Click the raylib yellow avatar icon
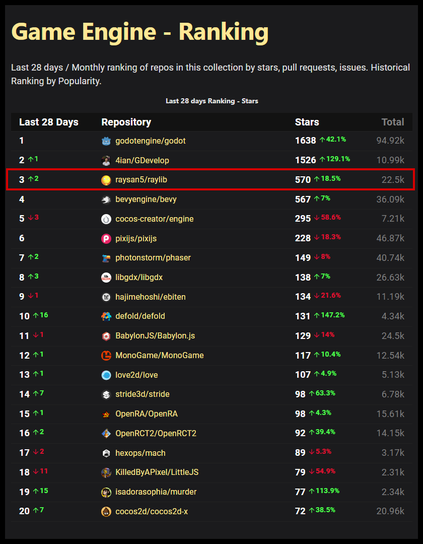 (x=106, y=180)
